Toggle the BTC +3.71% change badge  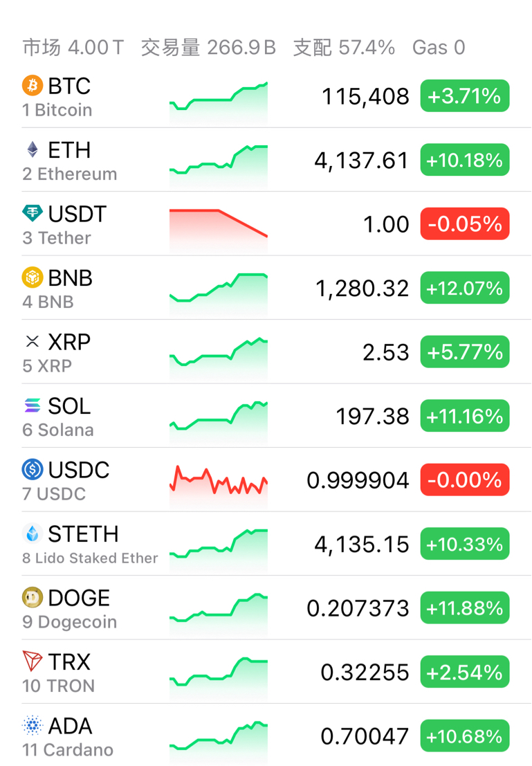(x=464, y=96)
